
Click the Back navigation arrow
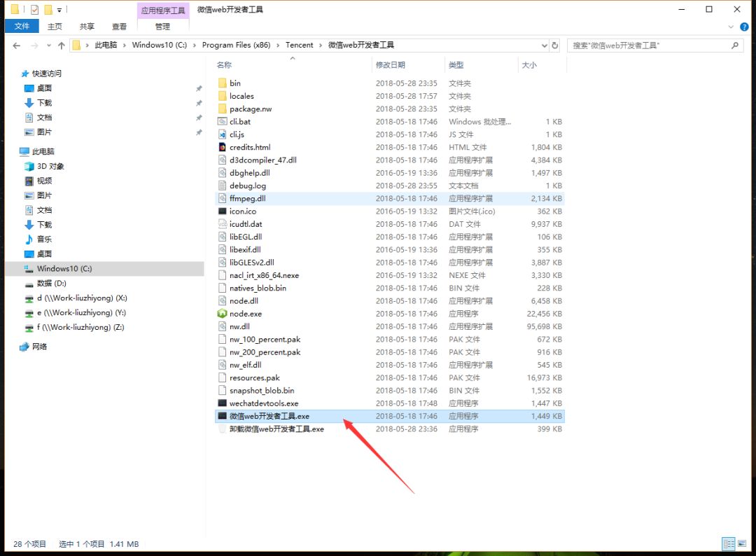tap(17, 46)
